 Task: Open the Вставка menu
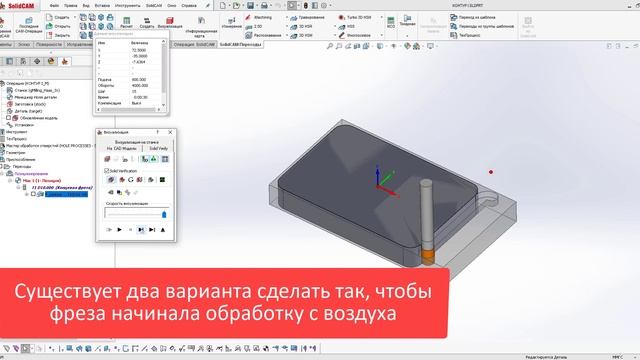pos(102,6)
